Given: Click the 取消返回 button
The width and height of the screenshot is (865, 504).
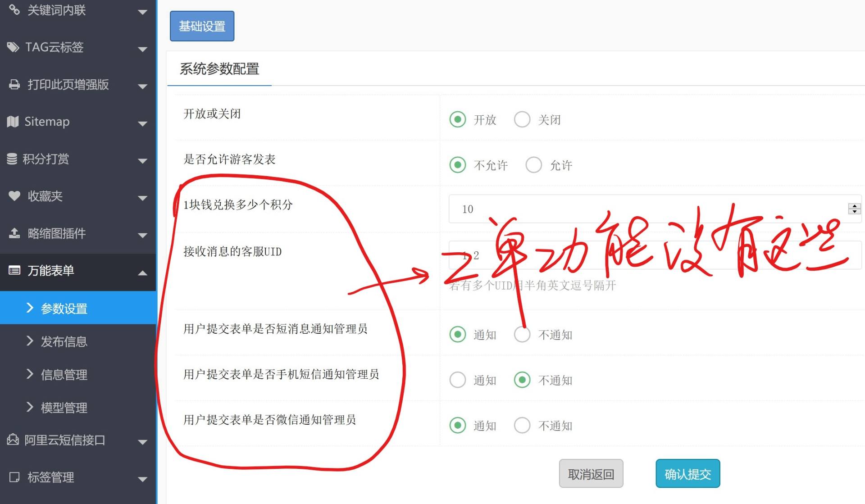Looking at the screenshot, I should pyautogui.click(x=591, y=474).
